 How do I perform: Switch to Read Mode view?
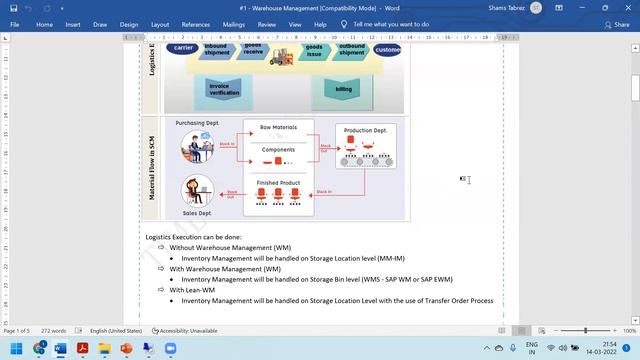point(502,331)
